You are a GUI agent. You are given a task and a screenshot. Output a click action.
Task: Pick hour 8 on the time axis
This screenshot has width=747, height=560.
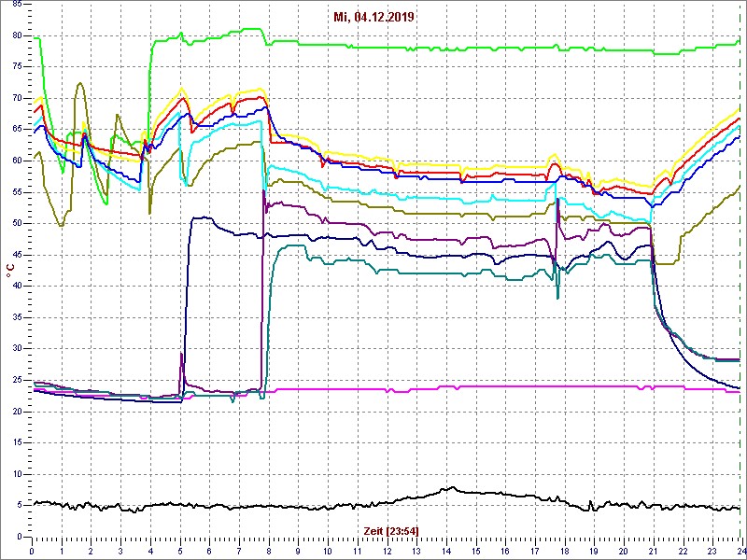[x=269, y=551]
